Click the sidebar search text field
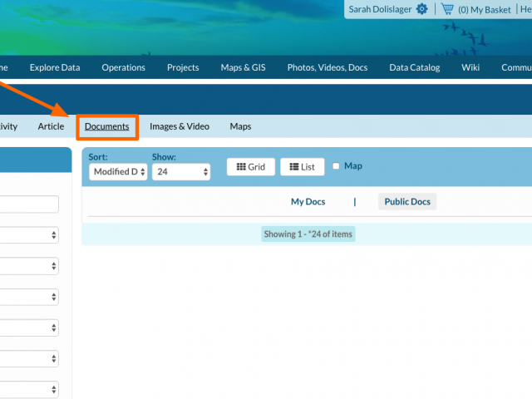The height and width of the screenshot is (399, 532). tap(29, 204)
